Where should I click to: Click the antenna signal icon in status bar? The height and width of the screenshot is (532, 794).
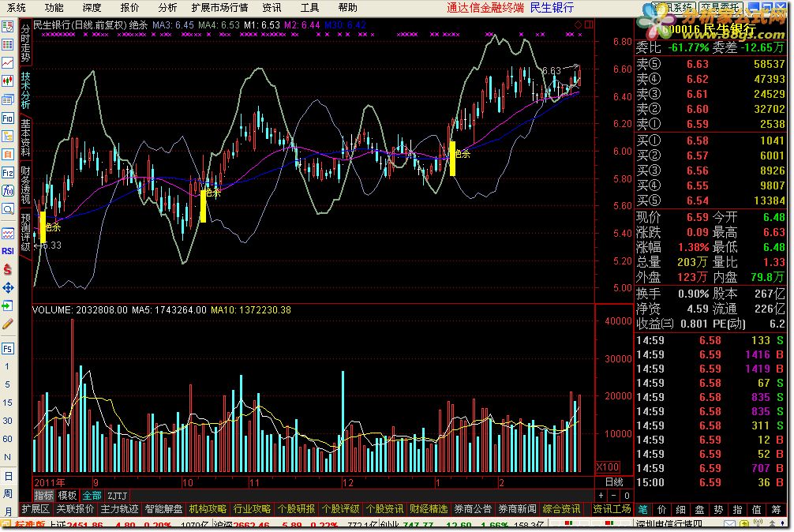coord(758,524)
